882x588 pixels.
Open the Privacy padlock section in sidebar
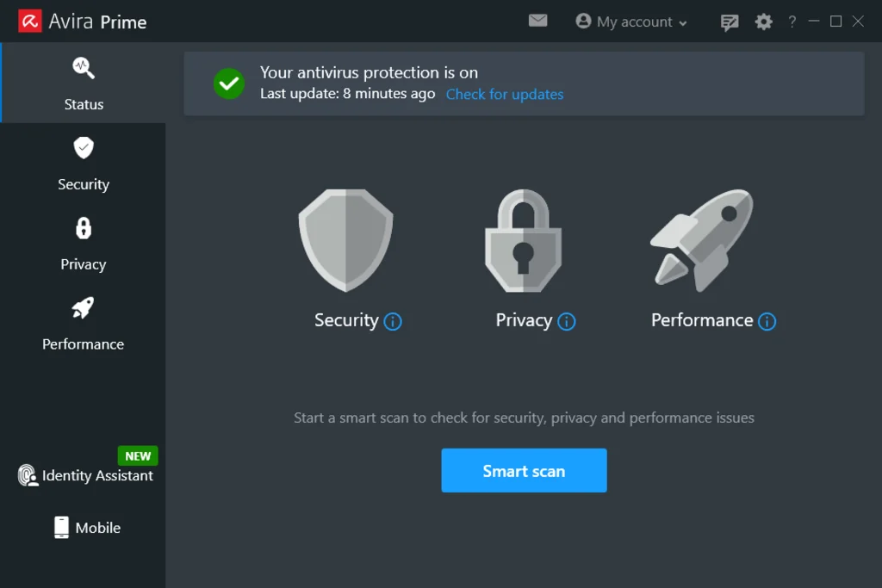tap(83, 244)
